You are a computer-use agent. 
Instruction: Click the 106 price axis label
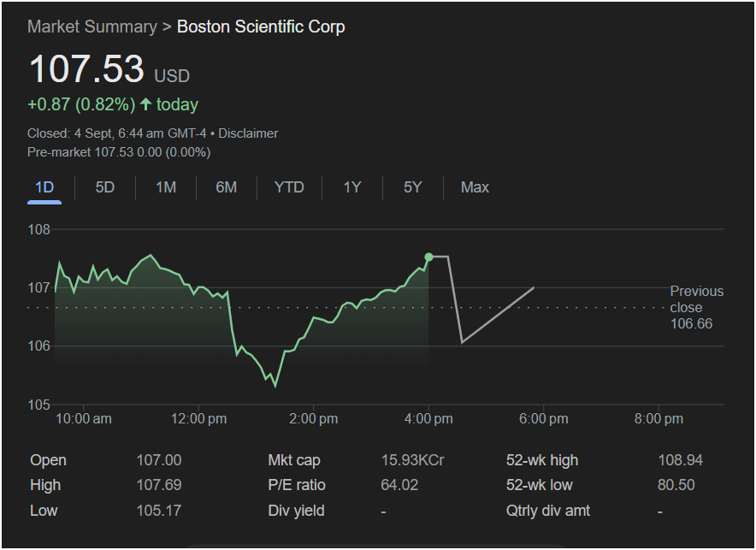coord(39,346)
